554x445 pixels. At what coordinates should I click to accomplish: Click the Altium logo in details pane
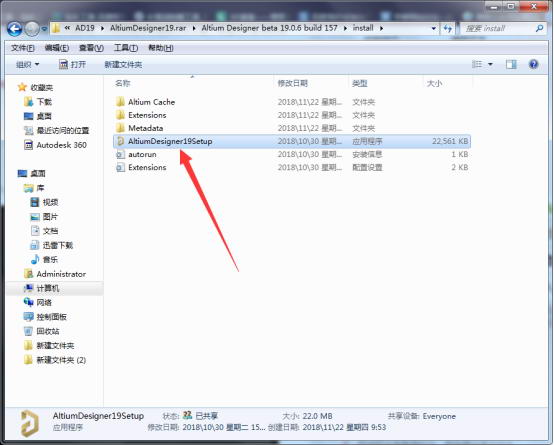click(x=29, y=423)
